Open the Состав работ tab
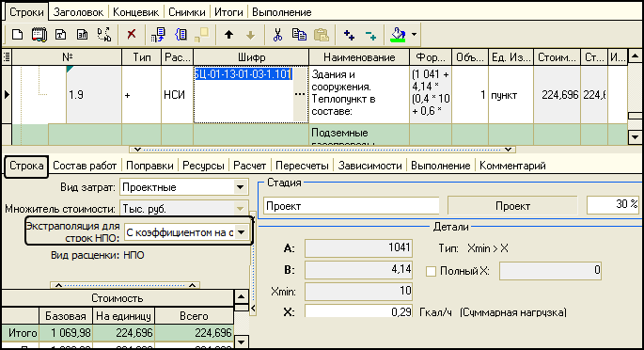Screen dimensions: 644x350 point(85,166)
